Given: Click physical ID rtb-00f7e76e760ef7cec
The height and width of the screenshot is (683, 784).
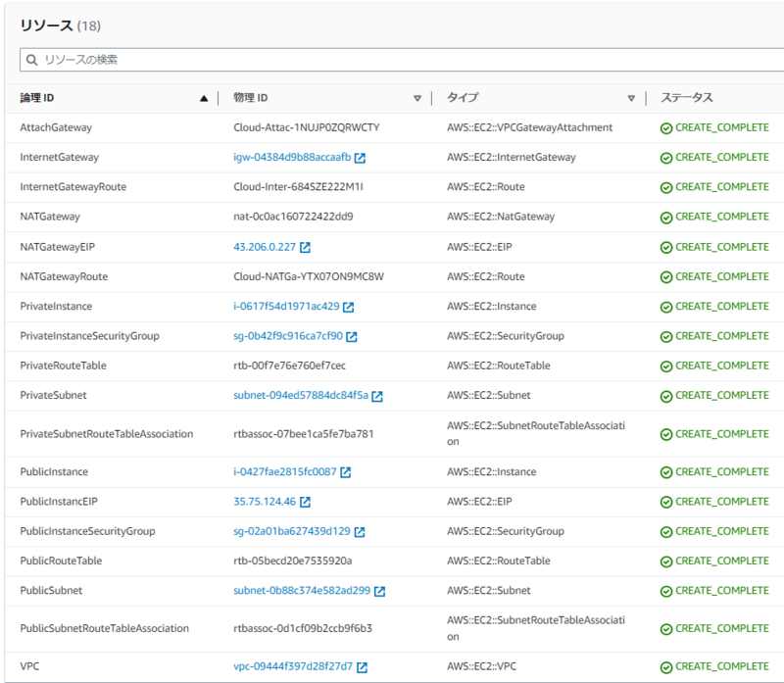Looking at the screenshot, I should [289, 366].
